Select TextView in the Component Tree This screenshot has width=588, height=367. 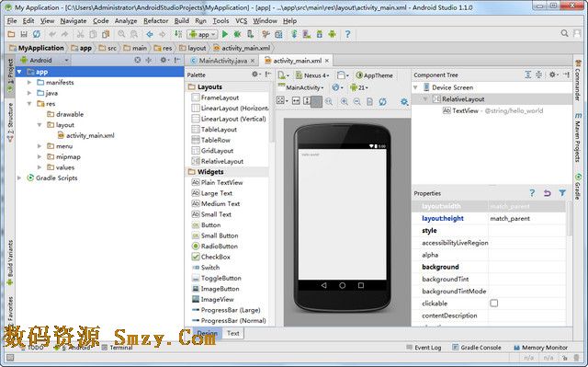click(x=466, y=110)
